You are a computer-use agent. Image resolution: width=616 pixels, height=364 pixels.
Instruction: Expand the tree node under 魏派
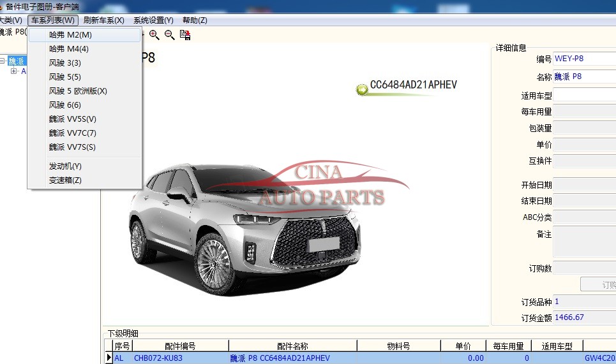tap(14, 71)
